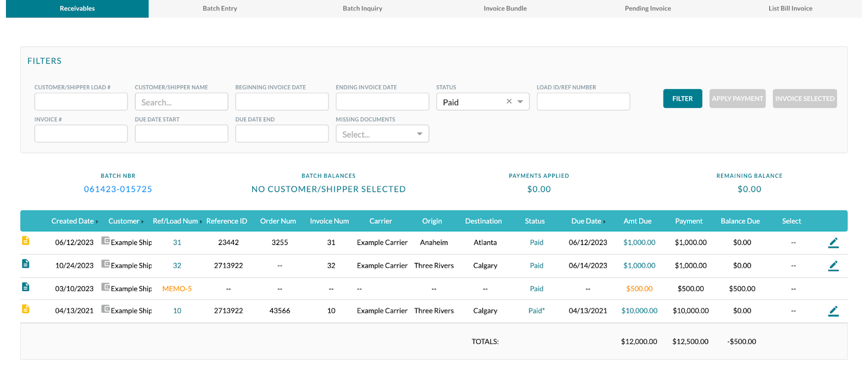
Task: Sort the table by Created Date
Action: coord(73,221)
